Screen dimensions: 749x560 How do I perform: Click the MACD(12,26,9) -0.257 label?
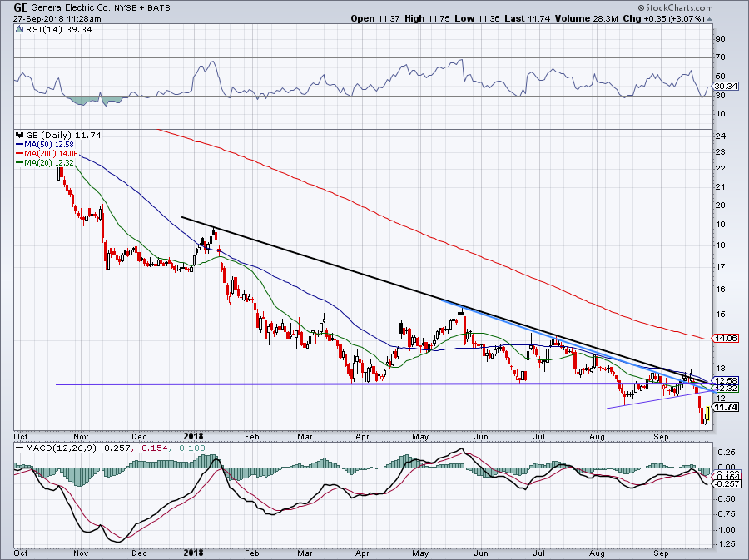(x=80, y=448)
